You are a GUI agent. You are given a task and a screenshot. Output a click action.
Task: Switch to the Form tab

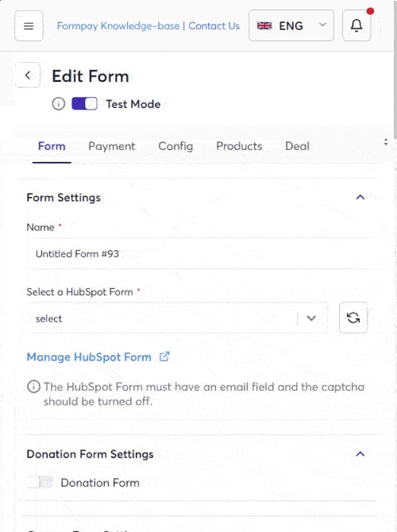[52, 146]
